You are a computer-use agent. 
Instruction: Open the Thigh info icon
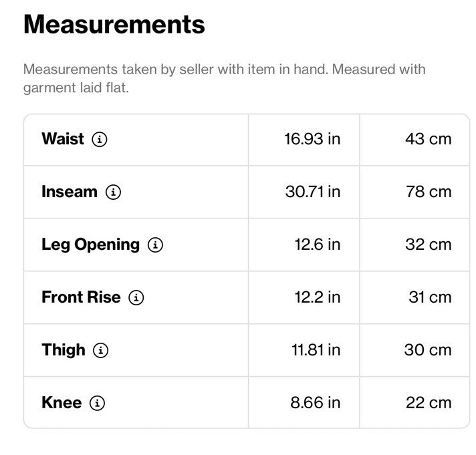point(100,350)
